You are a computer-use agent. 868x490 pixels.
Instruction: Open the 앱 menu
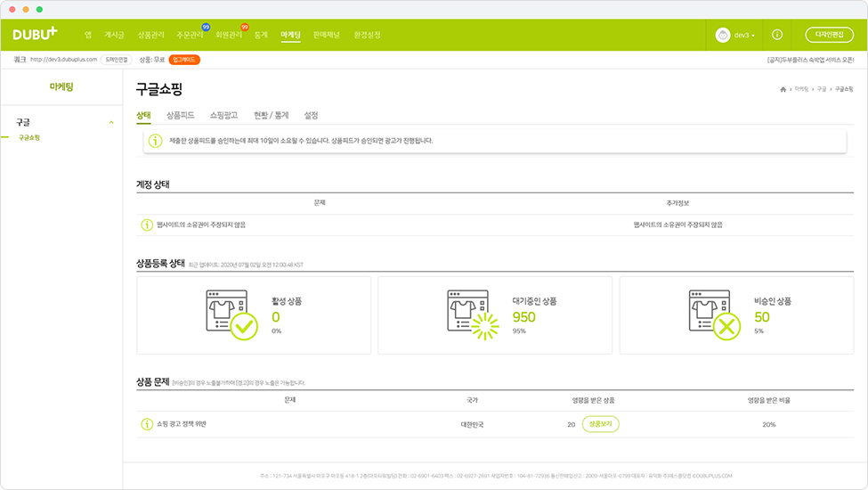pyautogui.click(x=88, y=35)
